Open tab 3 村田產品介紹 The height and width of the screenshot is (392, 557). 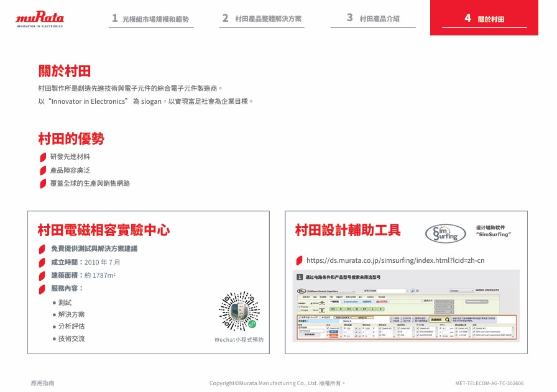point(373,19)
